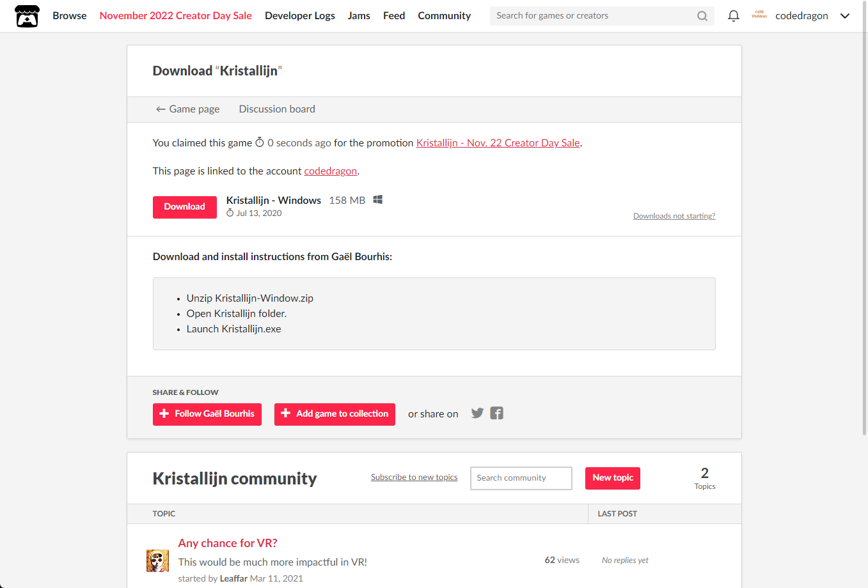Image resolution: width=868 pixels, height=588 pixels.
Task: Click 'Unzip Kristallijn-Window.zip' instruction
Action: click(250, 298)
